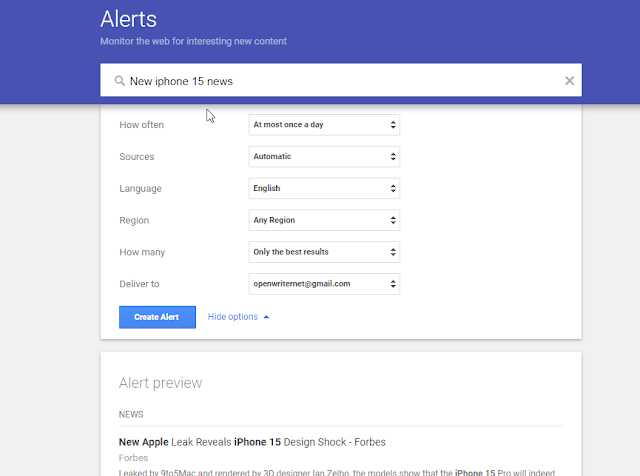Click the 'Monitor the web' subtitle text

coord(193,41)
